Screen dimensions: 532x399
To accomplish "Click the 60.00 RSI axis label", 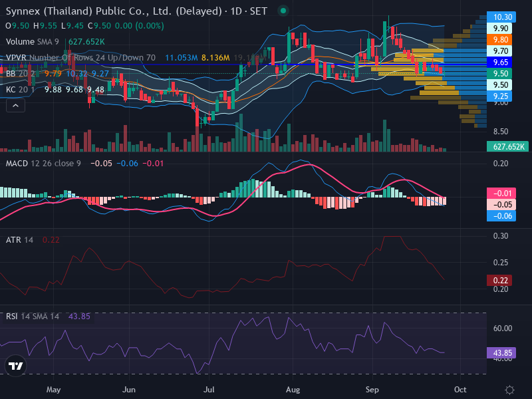I will coord(503,328).
